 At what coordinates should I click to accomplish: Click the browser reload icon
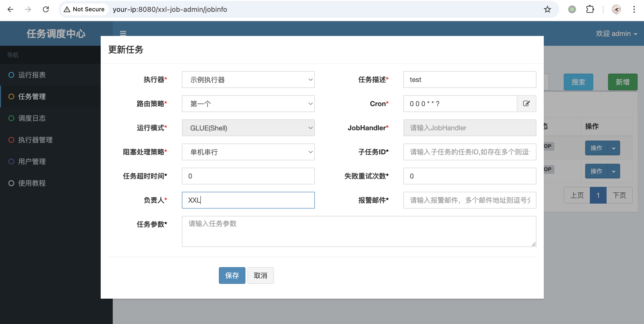pyautogui.click(x=46, y=10)
